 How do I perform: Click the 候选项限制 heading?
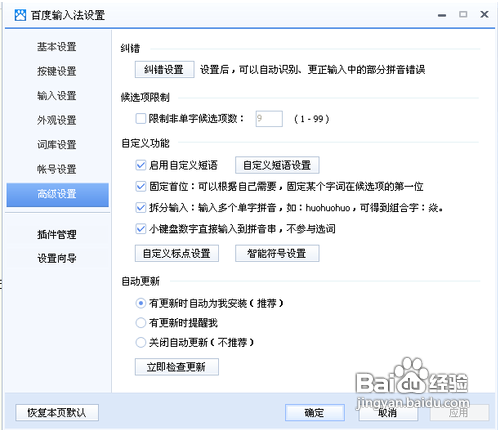click(x=145, y=98)
